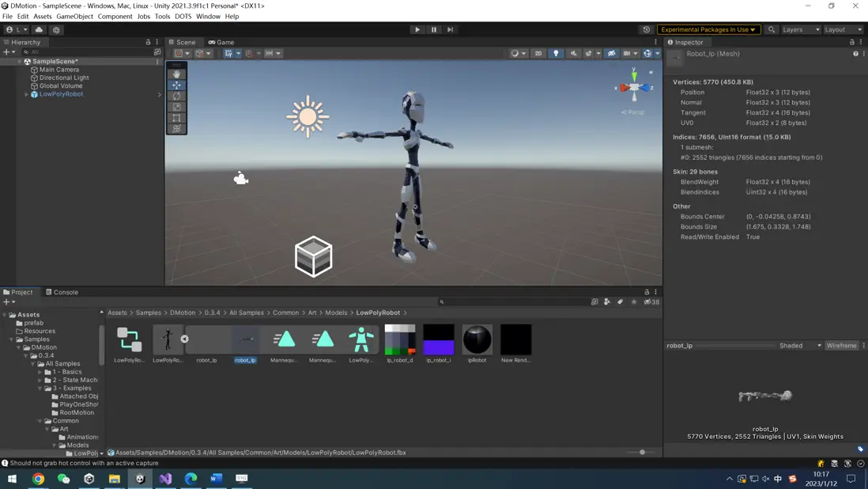The height and width of the screenshot is (489, 868).
Task: Select the Rotate tool in Scene toolbar
Action: point(176,96)
